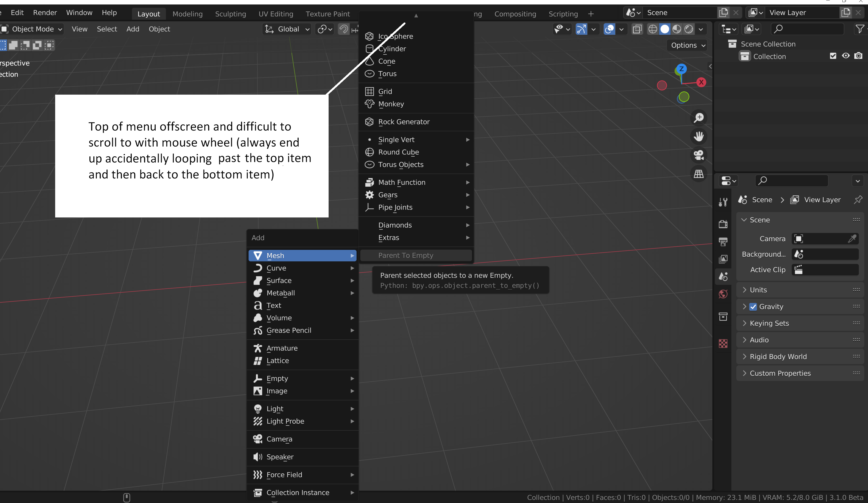This screenshot has width=868, height=503.
Task: Select wireframe viewport shading mode
Action: click(x=653, y=29)
